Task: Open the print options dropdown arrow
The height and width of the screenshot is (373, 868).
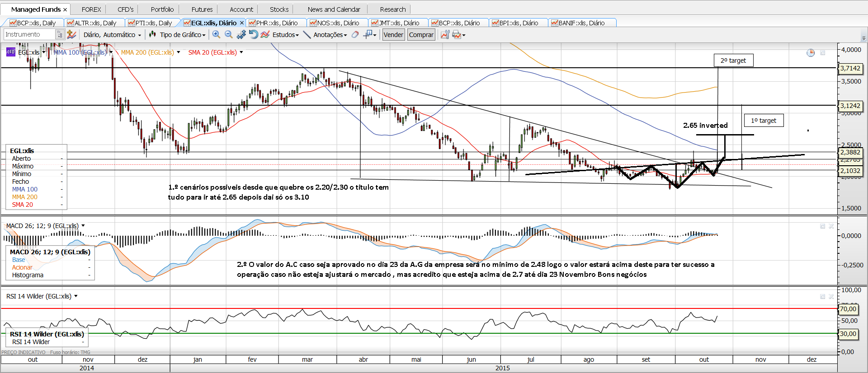Action: coord(463,35)
